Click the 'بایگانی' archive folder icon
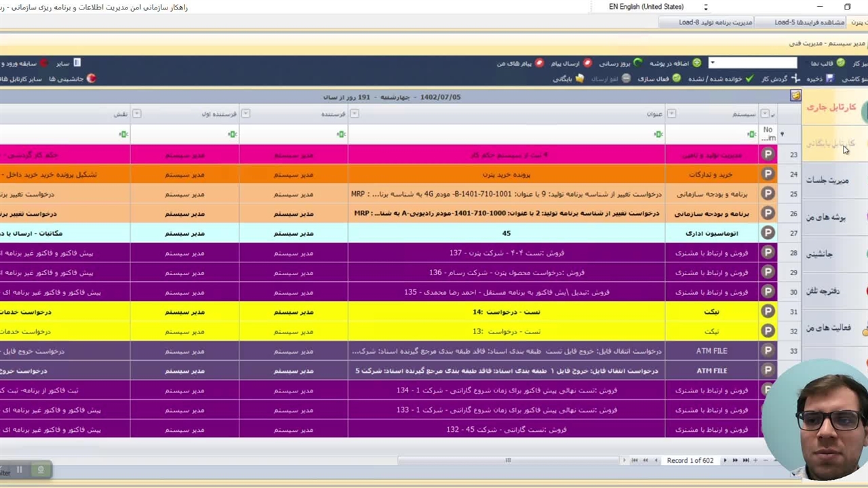Image resolution: width=868 pixels, height=488 pixels. (579, 79)
